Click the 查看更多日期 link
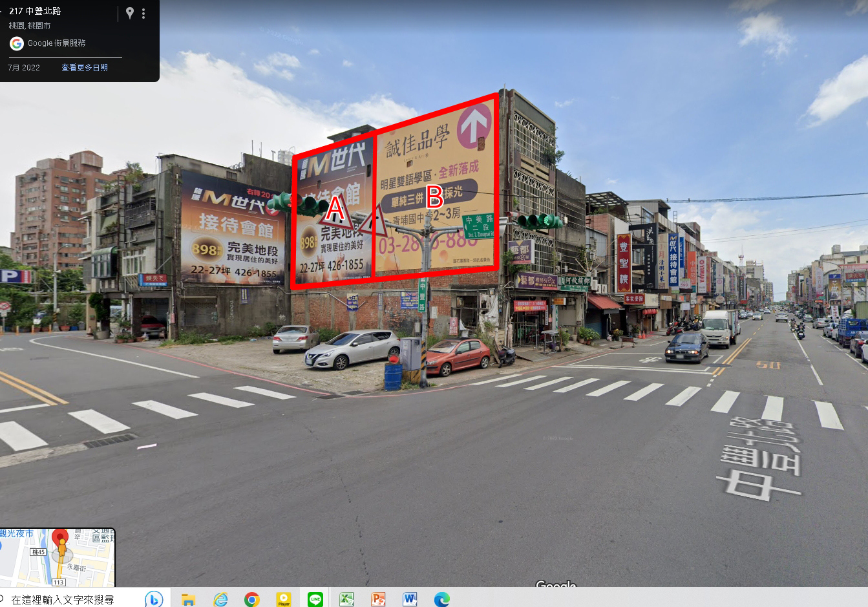This screenshot has height=607, width=868. (85, 67)
